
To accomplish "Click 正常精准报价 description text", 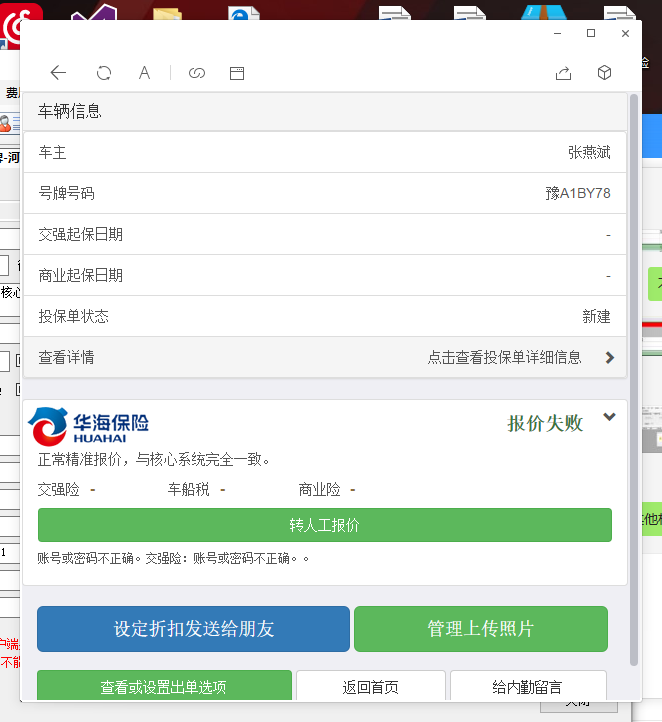I will click(x=154, y=460).
